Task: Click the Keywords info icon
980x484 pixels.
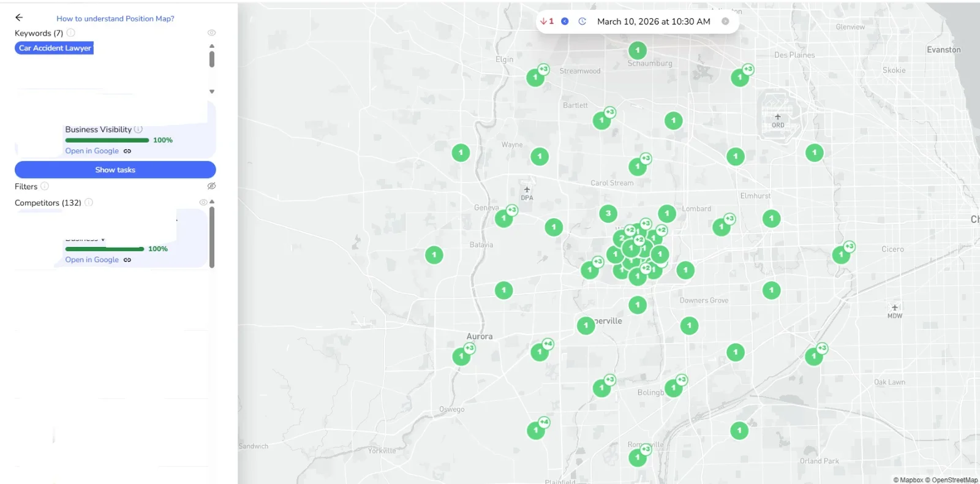Action: click(70, 33)
